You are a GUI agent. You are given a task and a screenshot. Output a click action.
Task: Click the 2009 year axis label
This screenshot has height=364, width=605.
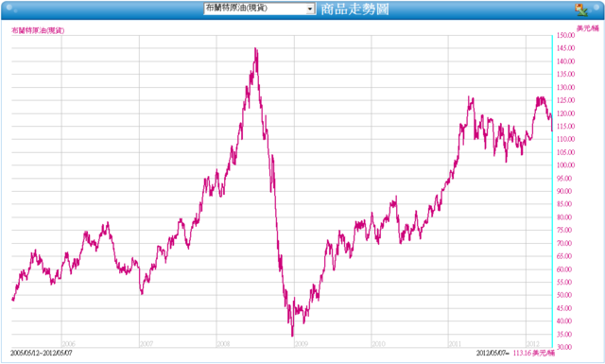click(x=302, y=344)
